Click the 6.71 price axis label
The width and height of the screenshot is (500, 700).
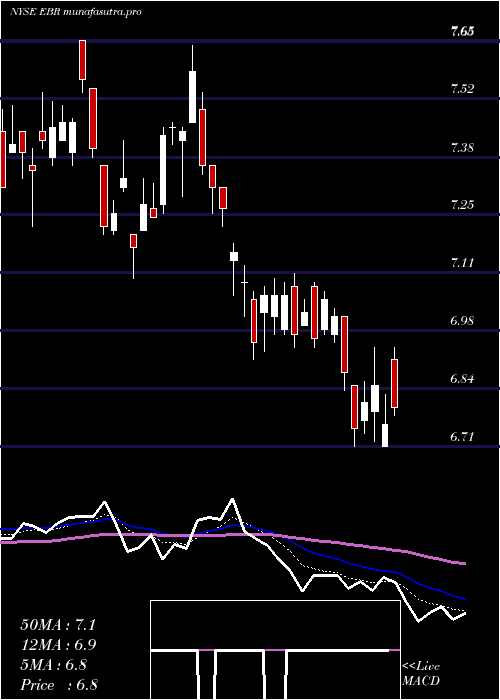pyautogui.click(x=462, y=437)
